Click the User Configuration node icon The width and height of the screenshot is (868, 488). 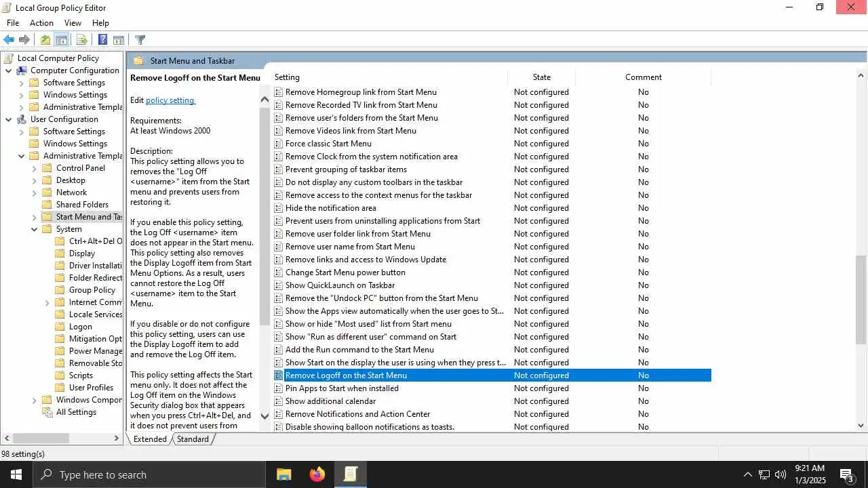click(22, 119)
